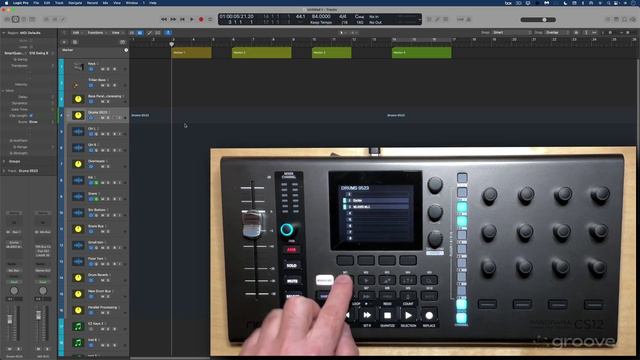Screen dimensions: 640x360
Task: Expand the Groups inspector section
Action: click(4, 161)
